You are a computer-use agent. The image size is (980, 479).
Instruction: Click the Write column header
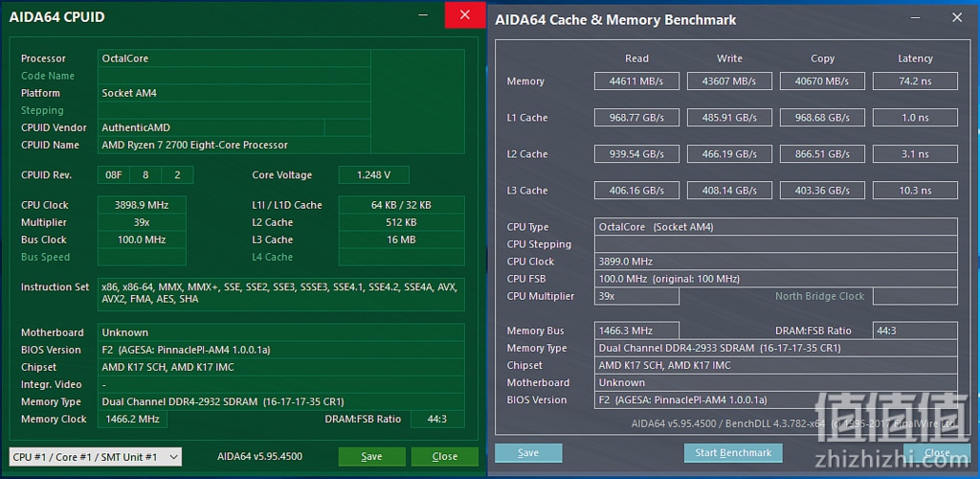pyautogui.click(x=729, y=58)
